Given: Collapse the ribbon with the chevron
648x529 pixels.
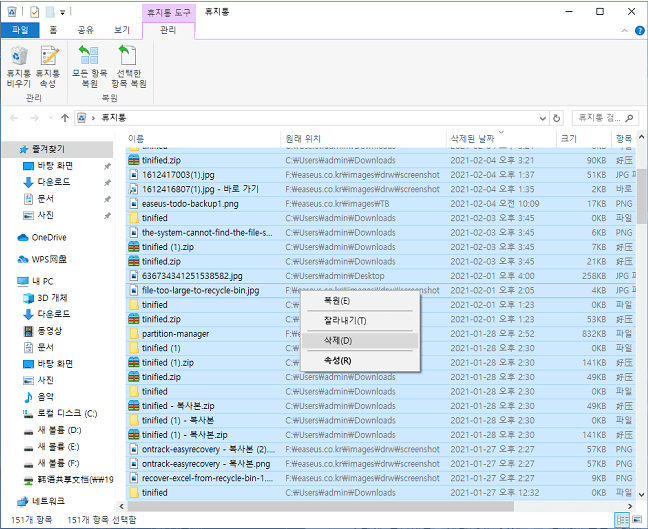Looking at the screenshot, I should tap(624, 30).
